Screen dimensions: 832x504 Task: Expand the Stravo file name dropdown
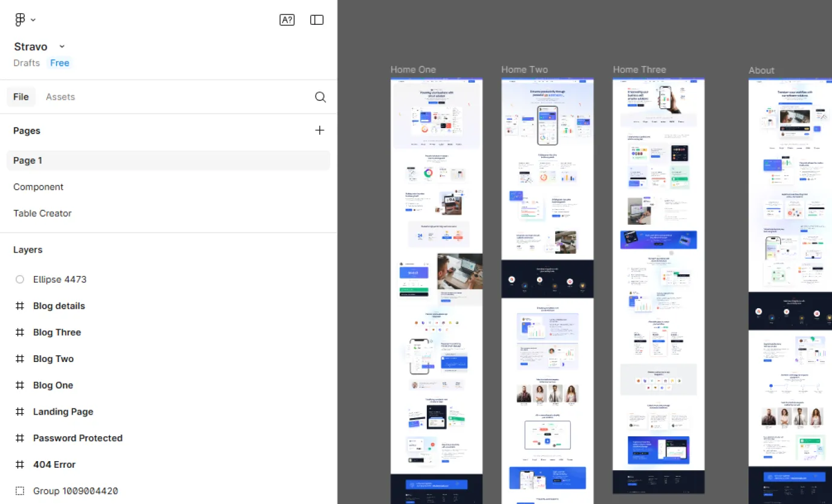click(x=62, y=47)
